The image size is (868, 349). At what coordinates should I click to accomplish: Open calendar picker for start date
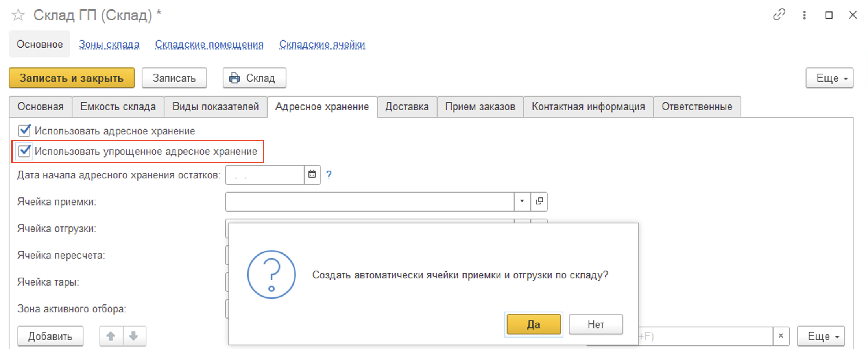(312, 174)
